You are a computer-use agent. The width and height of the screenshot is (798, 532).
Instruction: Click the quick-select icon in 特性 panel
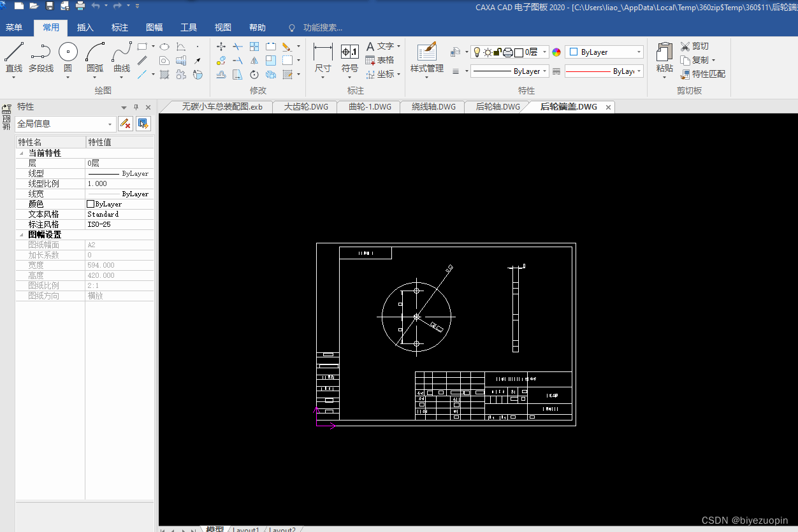click(143, 124)
